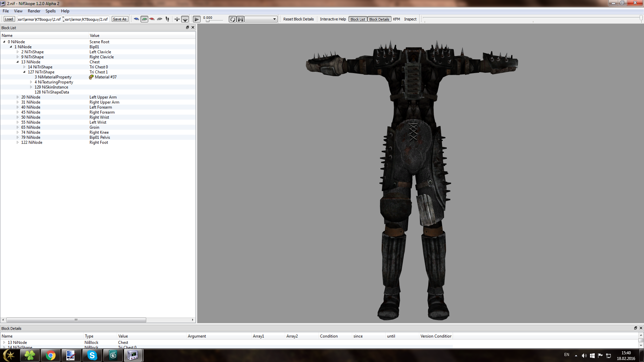The width and height of the screenshot is (644, 362).
Task: Click the flip/mirror arrows toolbar icon
Action: 177,19
